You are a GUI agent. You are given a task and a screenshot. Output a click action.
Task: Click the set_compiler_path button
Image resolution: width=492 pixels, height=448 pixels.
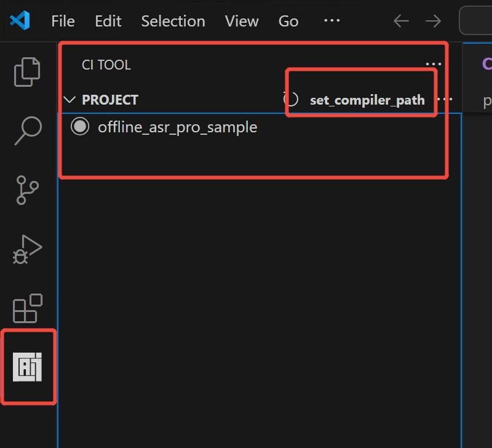pyautogui.click(x=367, y=100)
